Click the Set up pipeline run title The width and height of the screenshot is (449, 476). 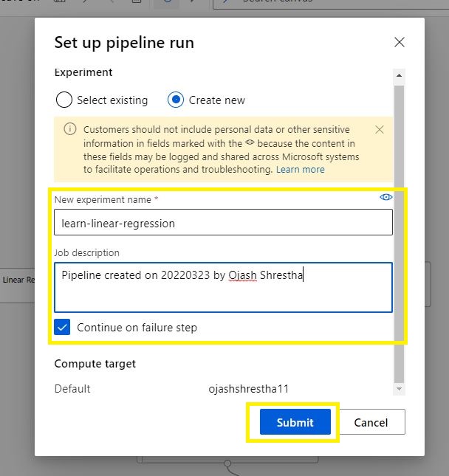pyautogui.click(x=124, y=42)
